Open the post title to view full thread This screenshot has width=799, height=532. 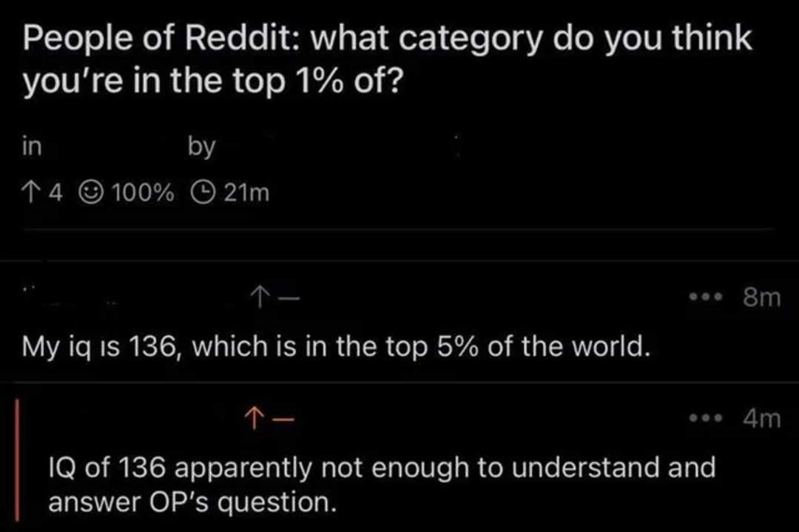tap(385, 59)
